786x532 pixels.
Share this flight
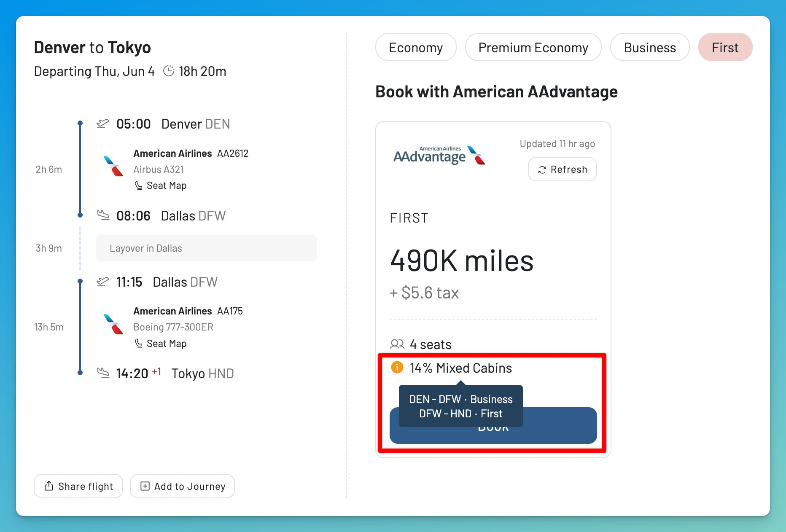tap(78, 486)
